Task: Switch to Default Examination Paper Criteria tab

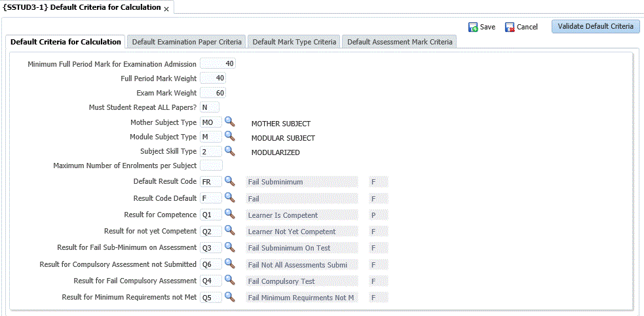Action: click(187, 42)
